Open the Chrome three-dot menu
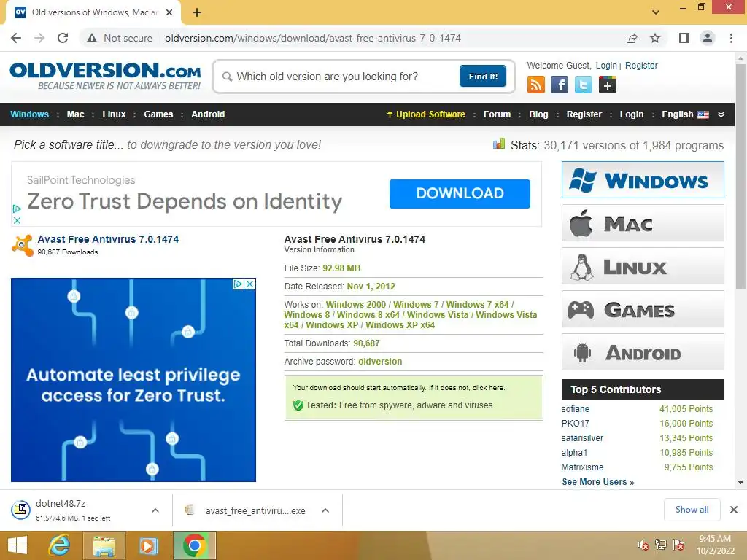 [x=731, y=38]
